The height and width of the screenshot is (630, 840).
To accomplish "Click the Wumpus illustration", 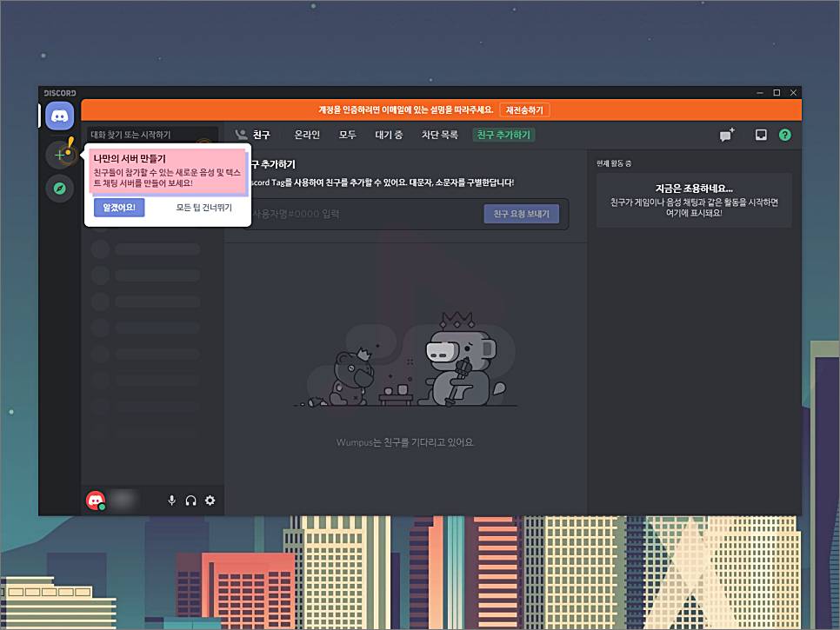I will (405, 360).
